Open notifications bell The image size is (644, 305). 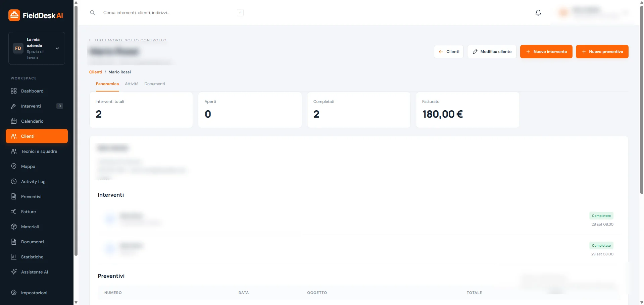click(x=538, y=13)
